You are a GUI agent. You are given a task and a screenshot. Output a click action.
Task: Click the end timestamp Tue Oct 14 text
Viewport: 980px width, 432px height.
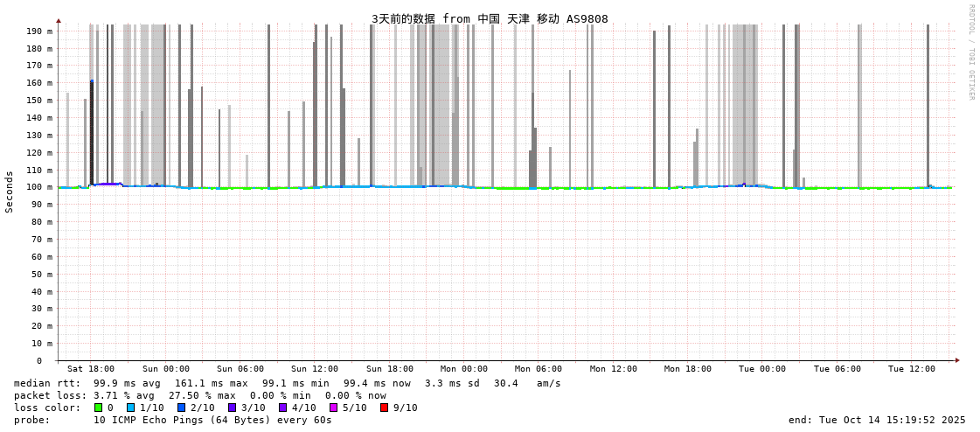pyautogui.click(x=877, y=420)
